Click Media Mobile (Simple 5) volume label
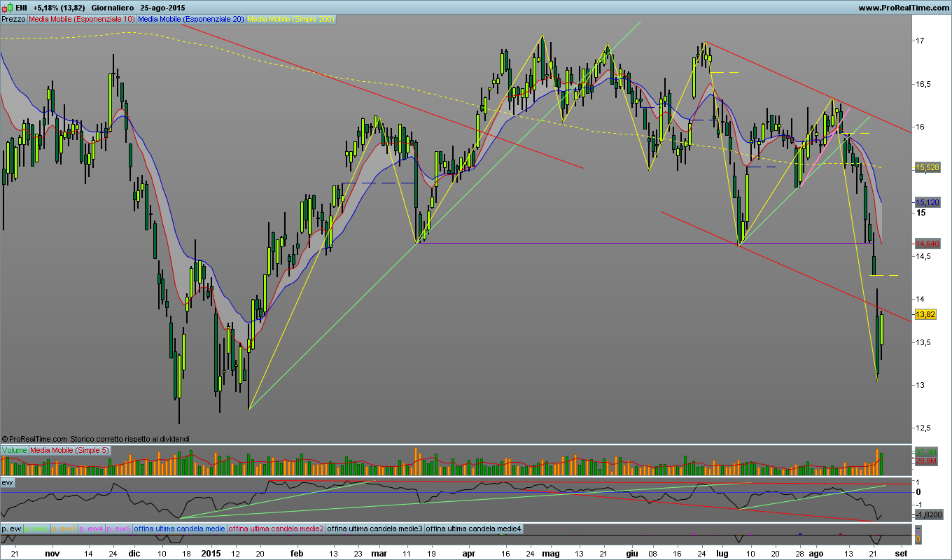The width and height of the screenshot is (952, 560). point(70,450)
